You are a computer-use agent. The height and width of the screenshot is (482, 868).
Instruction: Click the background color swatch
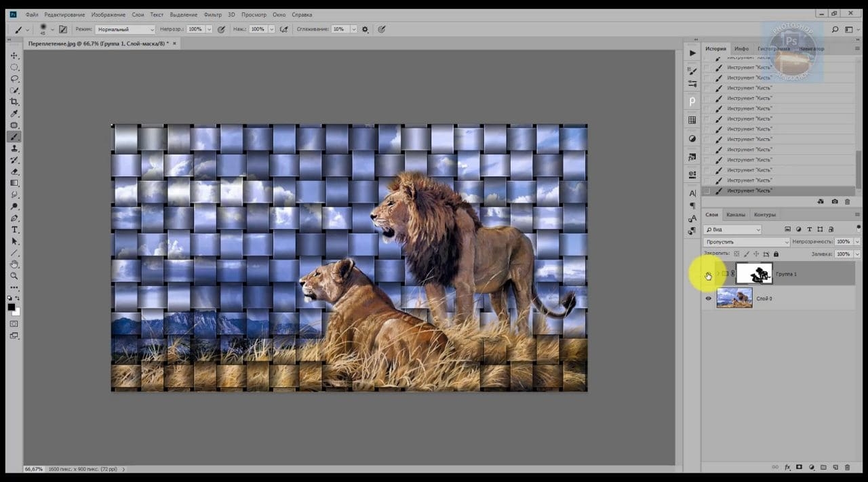tap(17, 312)
